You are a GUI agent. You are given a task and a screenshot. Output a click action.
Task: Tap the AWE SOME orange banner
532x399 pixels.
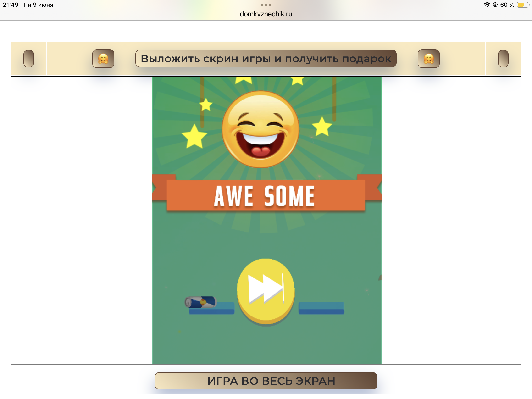266,195
